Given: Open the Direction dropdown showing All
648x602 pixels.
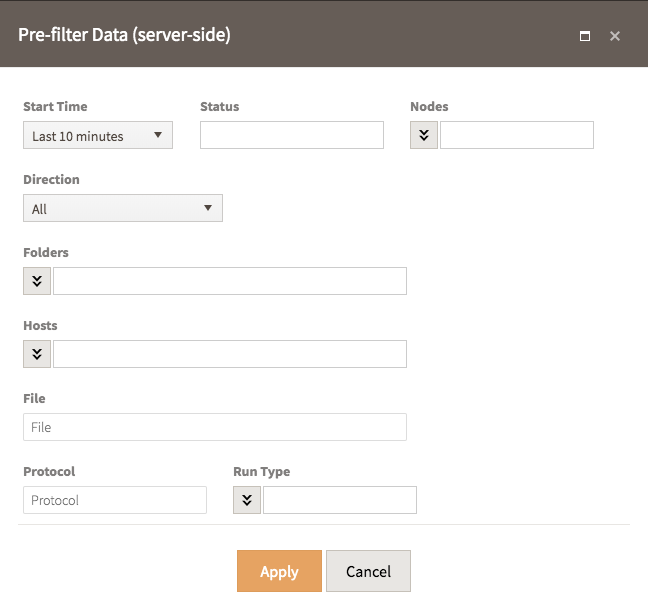Looking at the screenshot, I should coord(123,208).
